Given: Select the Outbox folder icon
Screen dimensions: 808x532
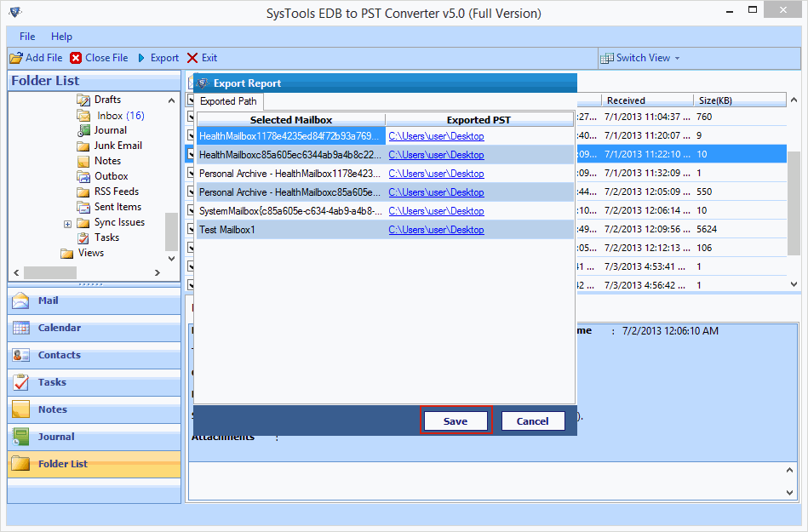Looking at the screenshot, I should (83, 176).
